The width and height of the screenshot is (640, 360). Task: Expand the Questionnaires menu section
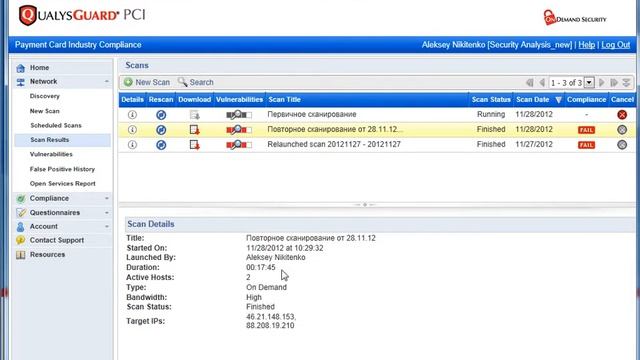pyautogui.click(x=107, y=213)
